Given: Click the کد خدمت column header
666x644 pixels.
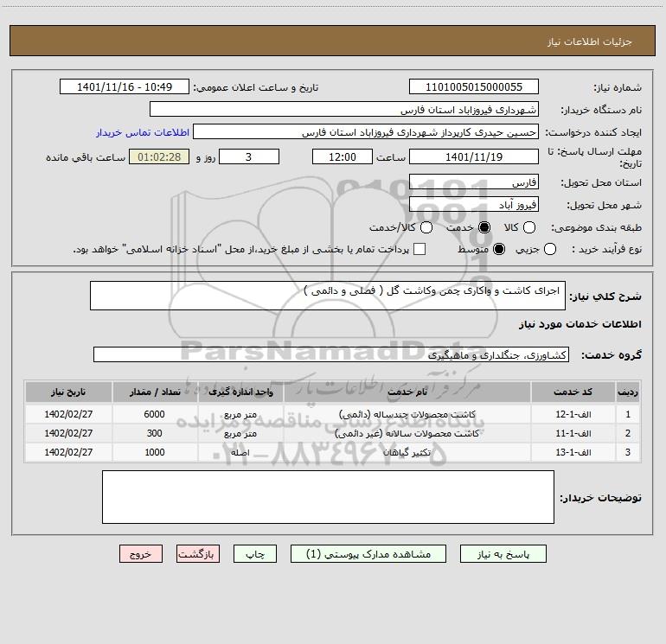Looking at the screenshot, I should (573, 392).
